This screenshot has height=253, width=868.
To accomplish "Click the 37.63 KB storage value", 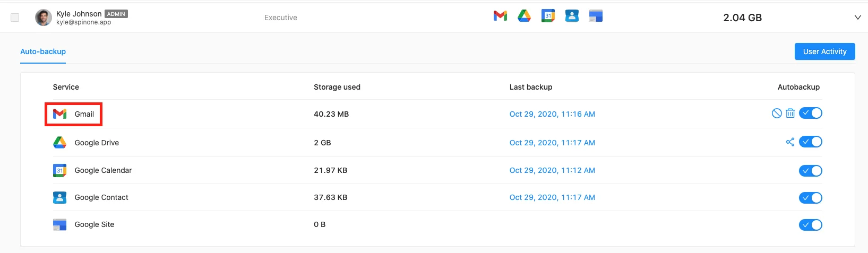I will click(330, 197).
